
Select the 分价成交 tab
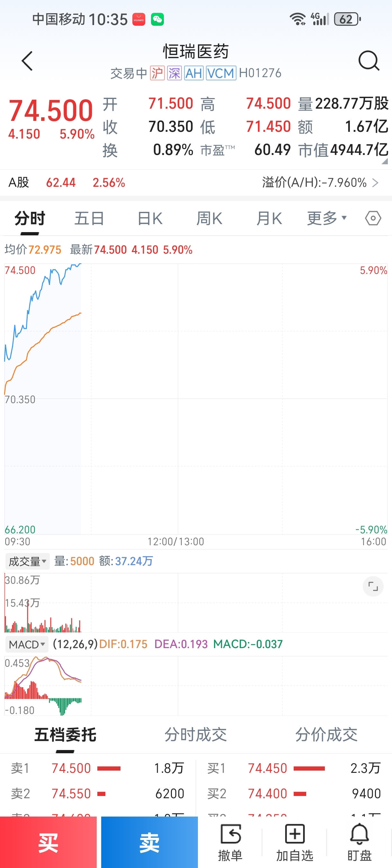[x=326, y=735]
